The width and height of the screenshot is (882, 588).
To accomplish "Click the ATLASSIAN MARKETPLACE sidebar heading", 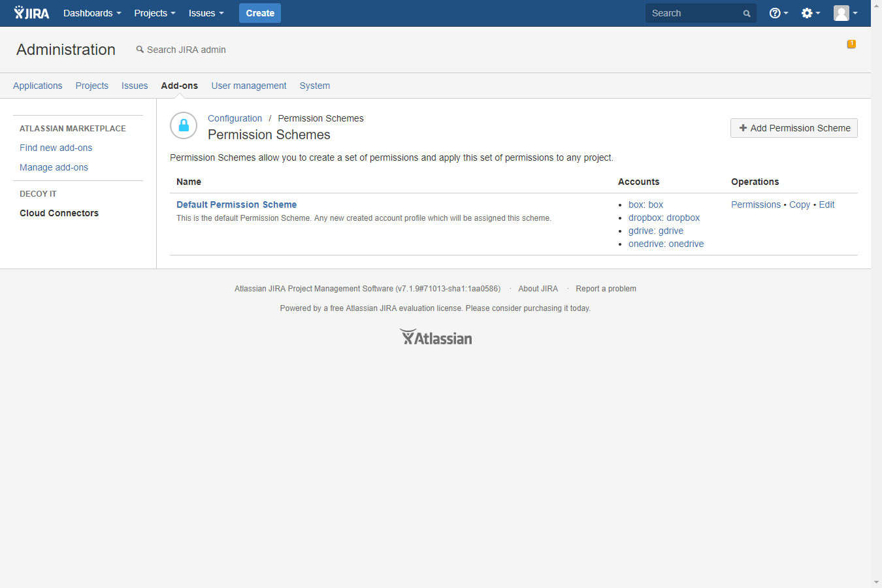I will point(73,129).
